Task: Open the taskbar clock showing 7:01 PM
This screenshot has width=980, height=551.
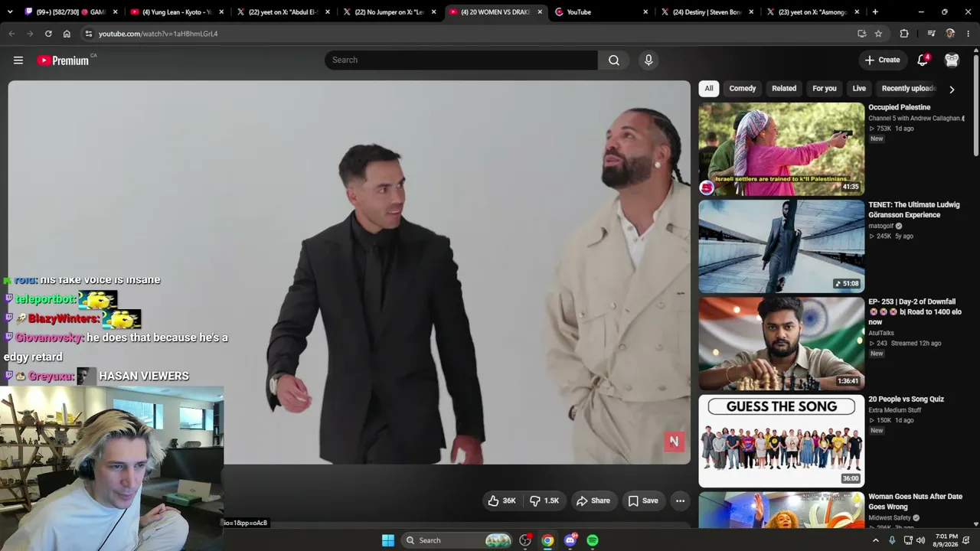Action: [946, 540]
